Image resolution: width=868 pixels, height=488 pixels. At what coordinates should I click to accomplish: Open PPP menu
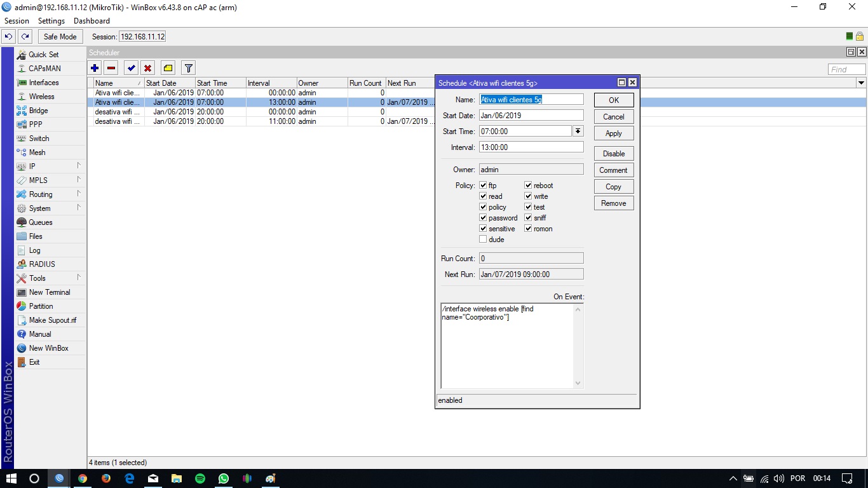[50, 125]
